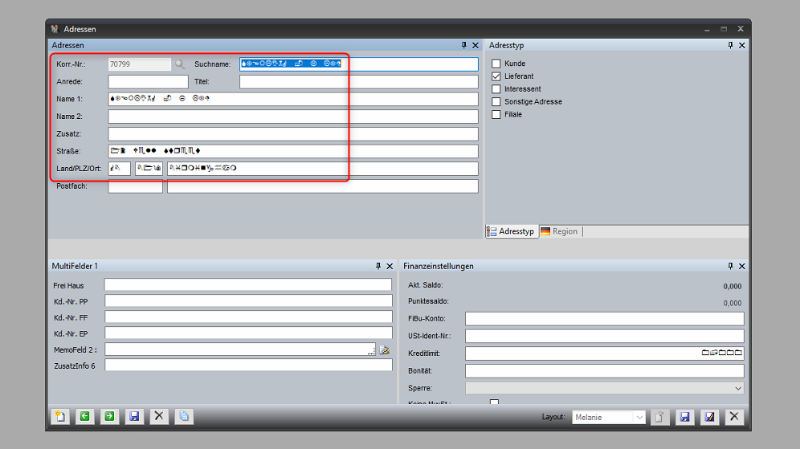
Task: Check the Filiale checkbox
Action: tap(496, 115)
